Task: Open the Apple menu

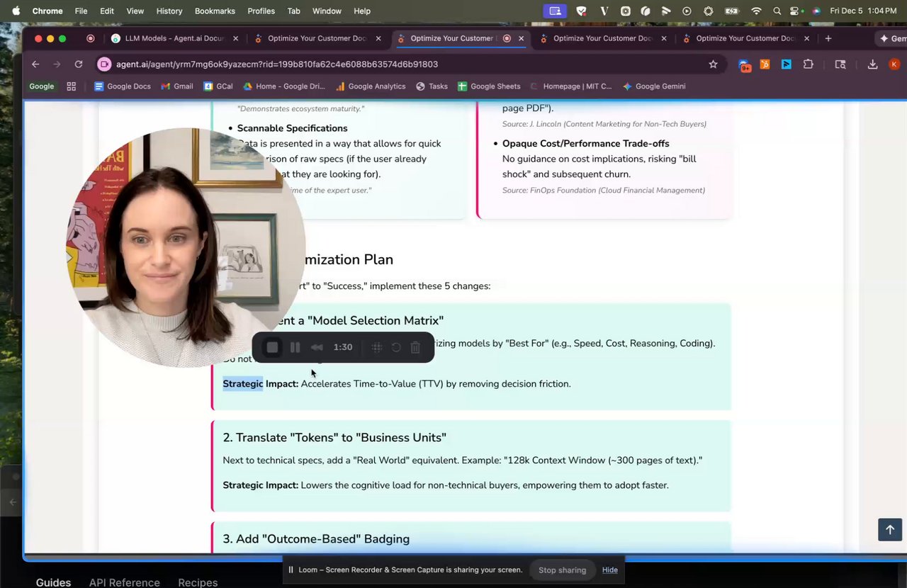Action: 16,11
